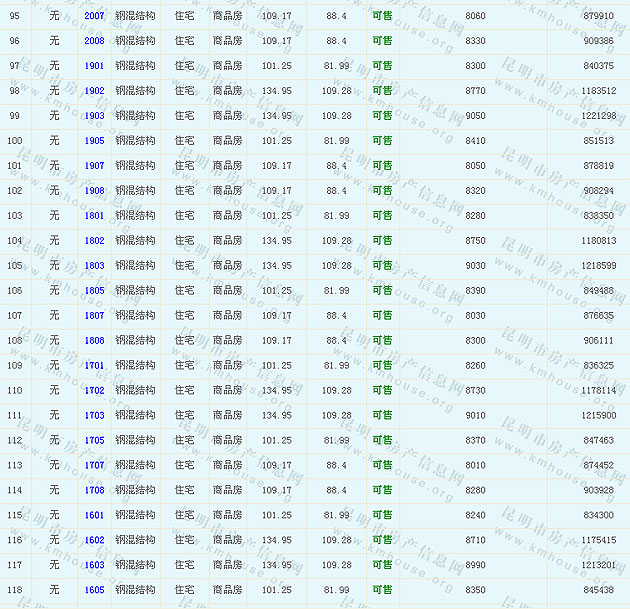Screen dimensions: 630x609
Task: Open room 1605 link
Action: [94, 591]
